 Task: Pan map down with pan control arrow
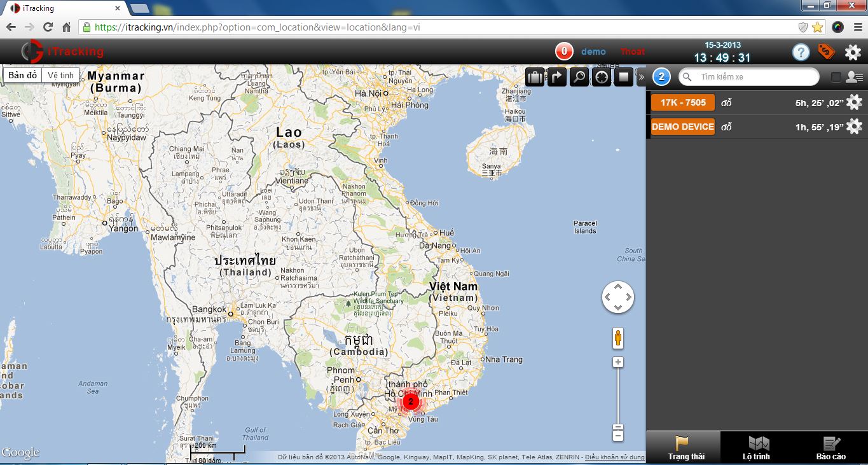(618, 308)
